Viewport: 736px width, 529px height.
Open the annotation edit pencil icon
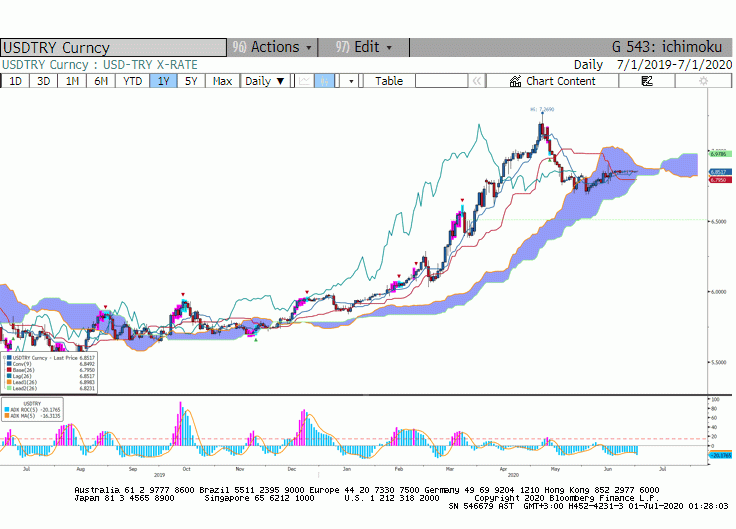[x=647, y=81]
